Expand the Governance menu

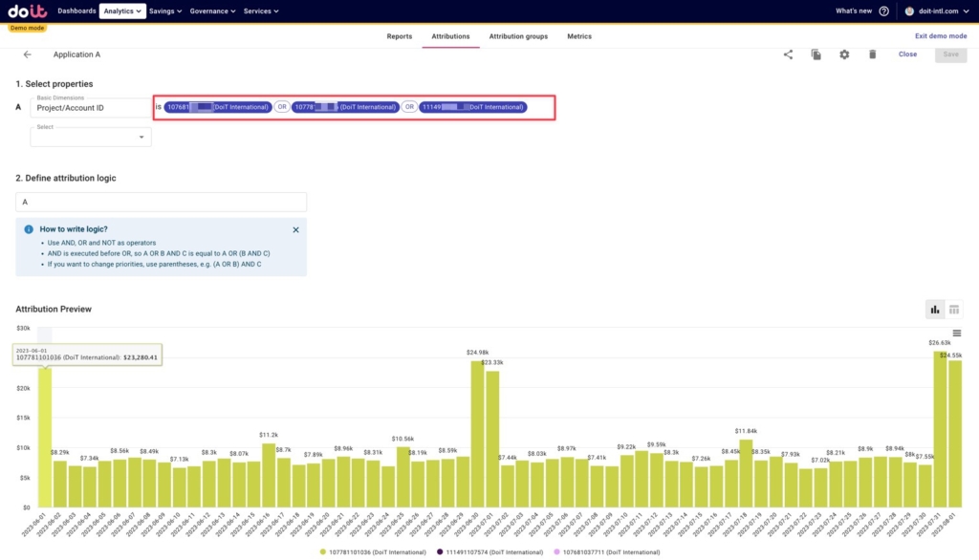pyautogui.click(x=213, y=11)
